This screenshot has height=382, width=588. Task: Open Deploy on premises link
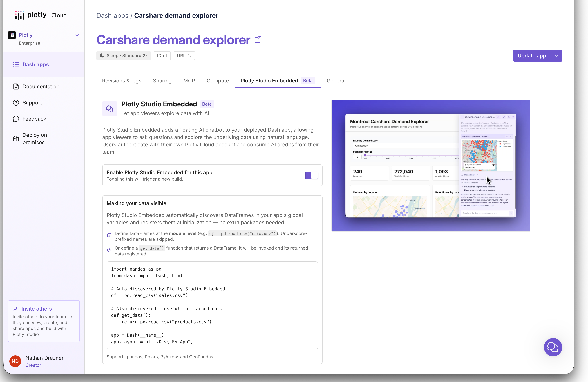coord(35,139)
